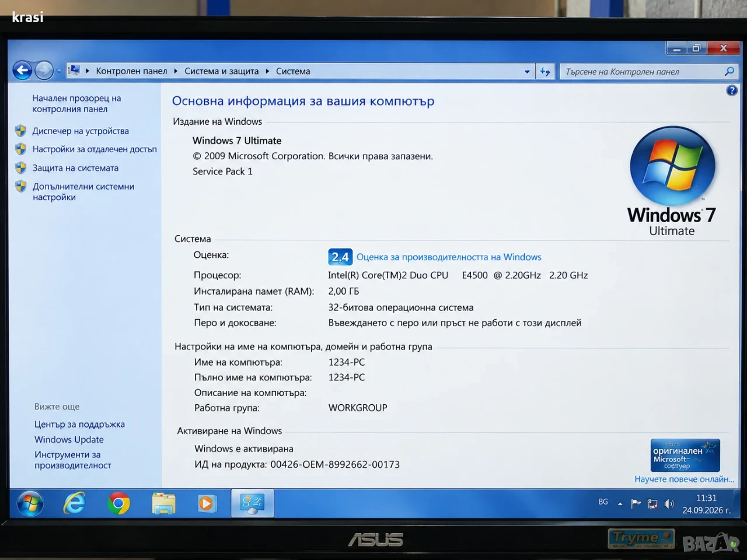Screen dimensions: 747x560
Task: Open Windows Explorer folder on the taskbar
Action: (x=163, y=503)
